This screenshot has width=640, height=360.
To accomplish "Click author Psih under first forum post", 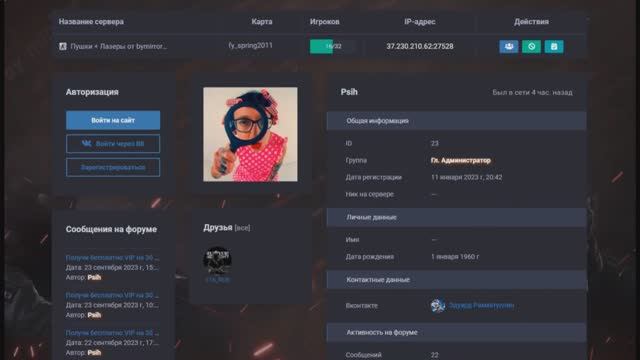I will [94, 278].
